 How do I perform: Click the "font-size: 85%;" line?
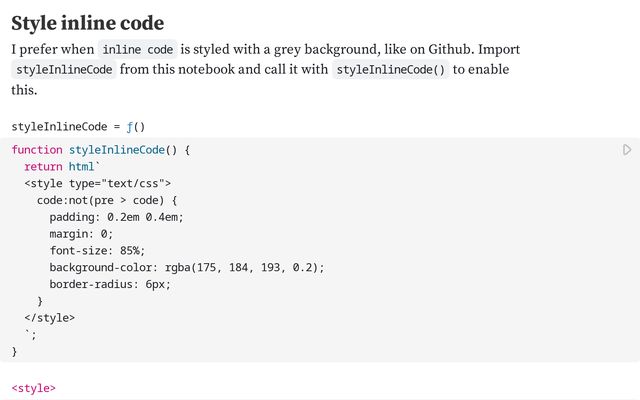(x=97, y=251)
